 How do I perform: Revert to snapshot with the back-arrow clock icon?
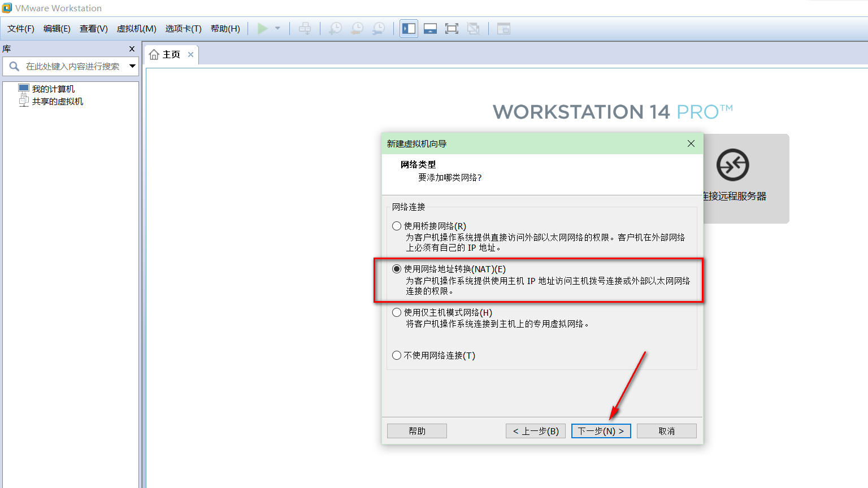click(357, 28)
